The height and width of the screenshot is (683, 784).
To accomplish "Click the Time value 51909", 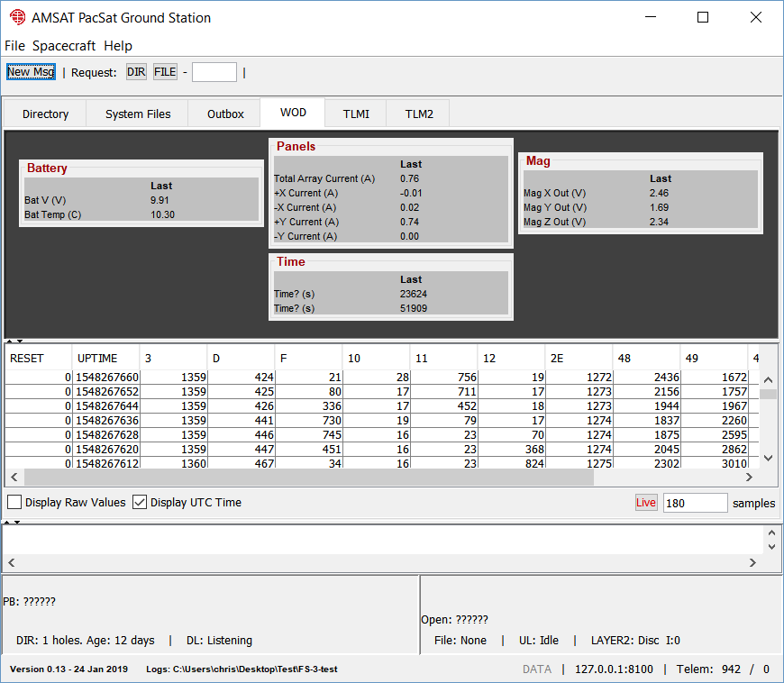I will point(414,308).
